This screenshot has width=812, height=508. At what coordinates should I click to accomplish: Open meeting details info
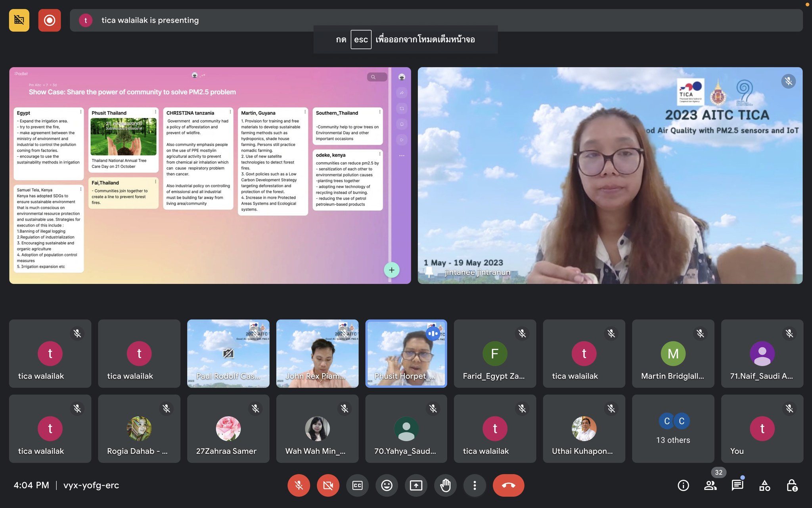[x=683, y=485]
